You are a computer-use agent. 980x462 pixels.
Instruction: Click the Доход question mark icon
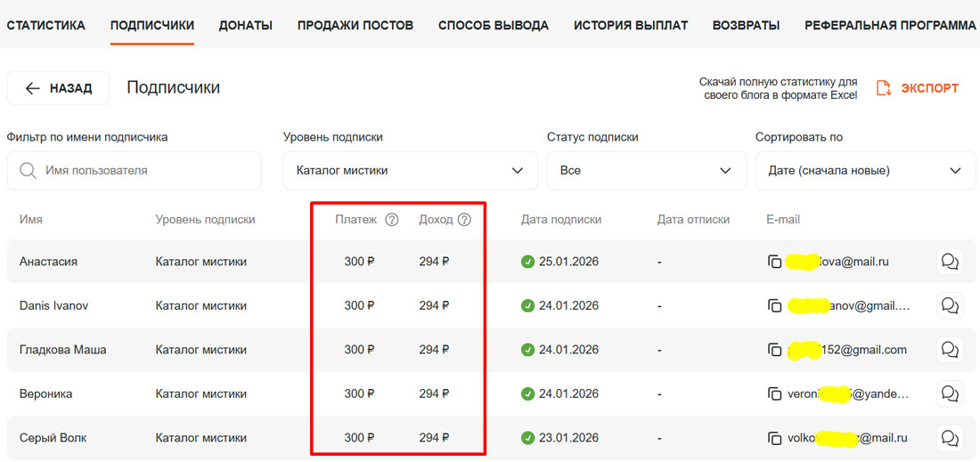(x=464, y=220)
